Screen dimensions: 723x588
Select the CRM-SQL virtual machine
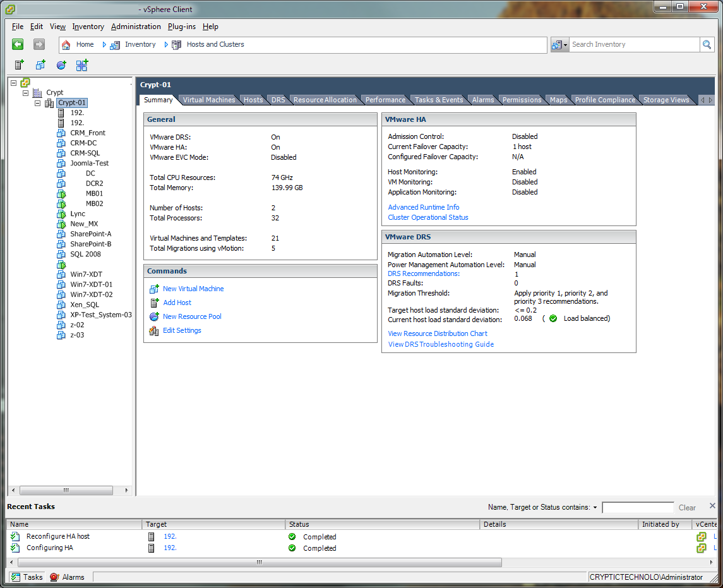pyautogui.click(x=85, y=153)
